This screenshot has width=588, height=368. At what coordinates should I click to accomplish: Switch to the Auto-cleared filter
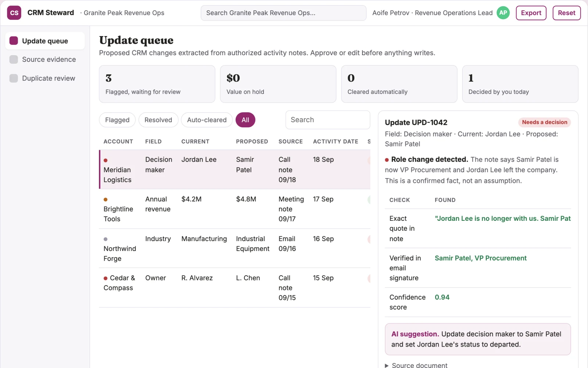tap(207, 120)
